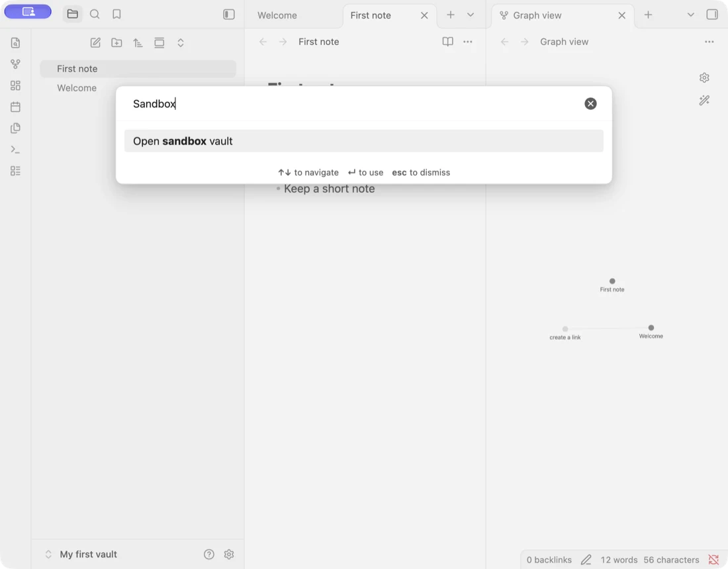Open the tab list chevron in Graph pane

[691, 15]
